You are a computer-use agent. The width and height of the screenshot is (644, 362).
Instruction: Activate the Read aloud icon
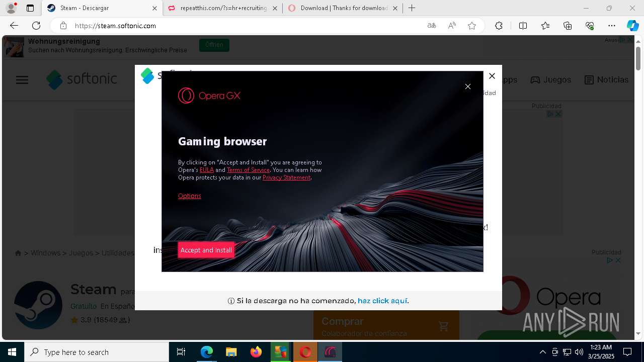452,26
